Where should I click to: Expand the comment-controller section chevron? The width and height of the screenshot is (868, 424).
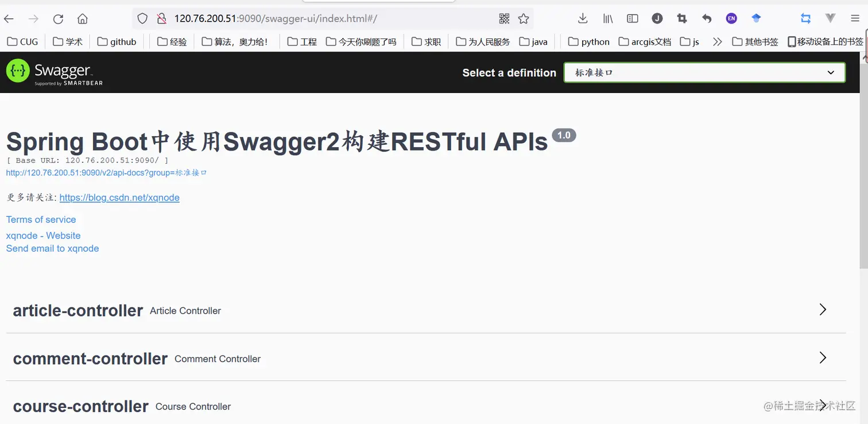(x=823, y=357)
